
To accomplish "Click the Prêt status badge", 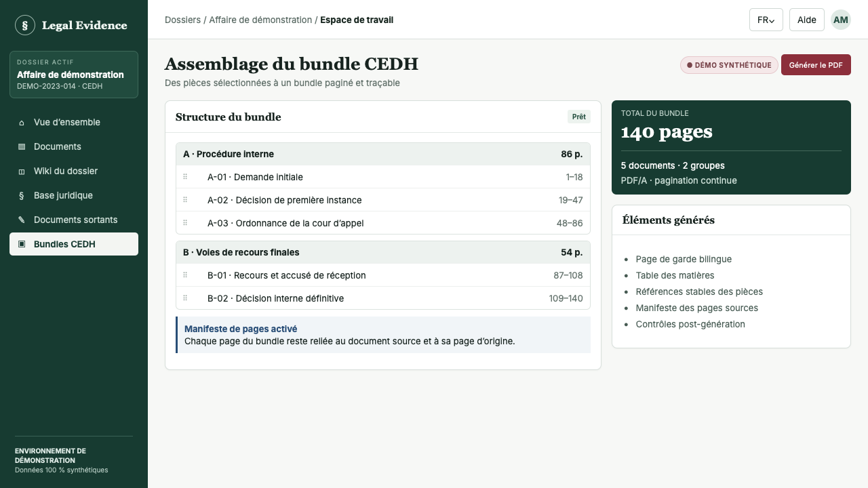I will (x=579, y=117).
